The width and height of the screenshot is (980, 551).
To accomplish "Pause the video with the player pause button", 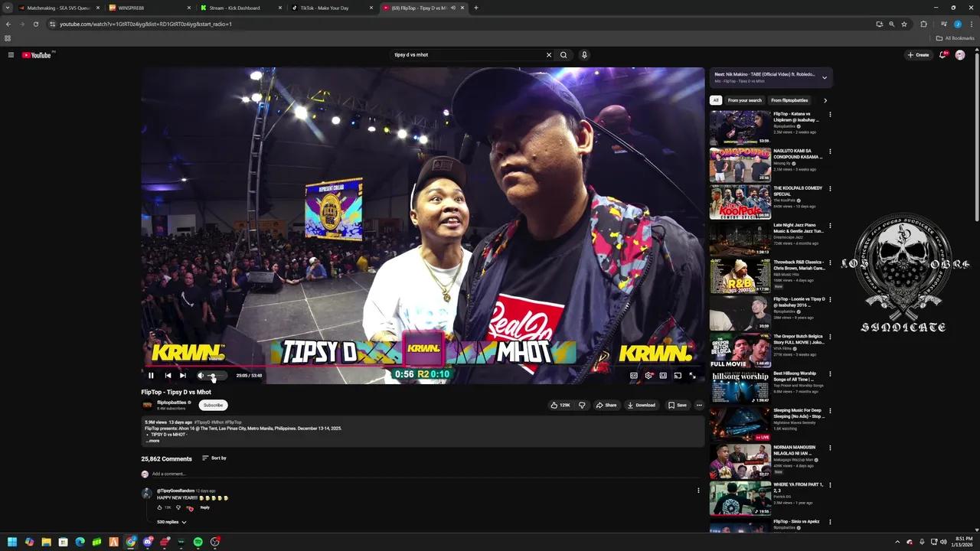I will point(151,376).
